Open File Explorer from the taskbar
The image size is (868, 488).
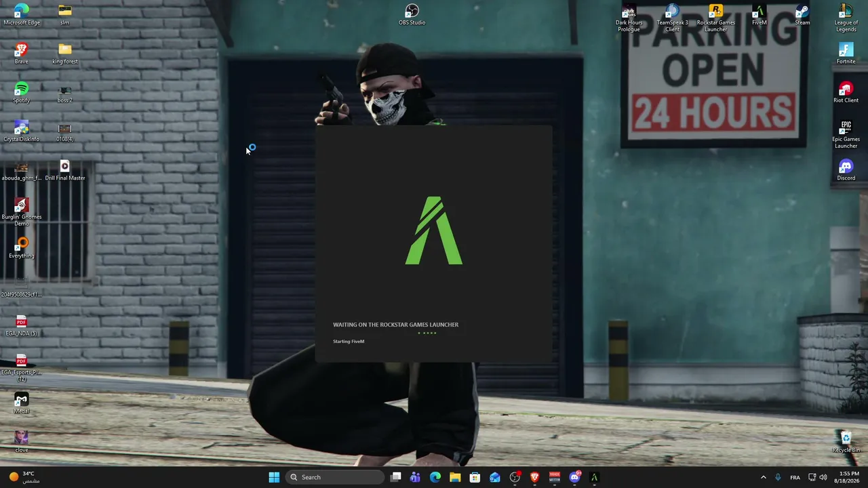455,477
